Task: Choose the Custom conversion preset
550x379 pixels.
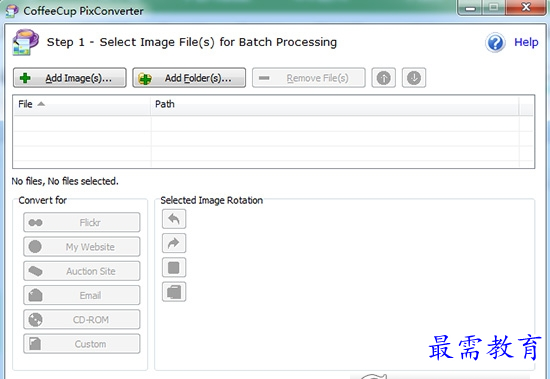Action: [82, 344]
